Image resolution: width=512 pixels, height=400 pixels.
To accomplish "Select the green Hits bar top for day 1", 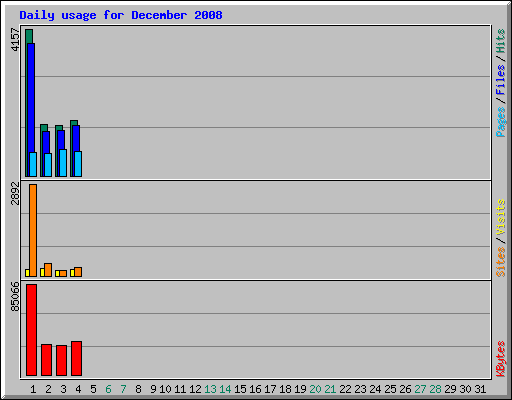I will [29, 36].
